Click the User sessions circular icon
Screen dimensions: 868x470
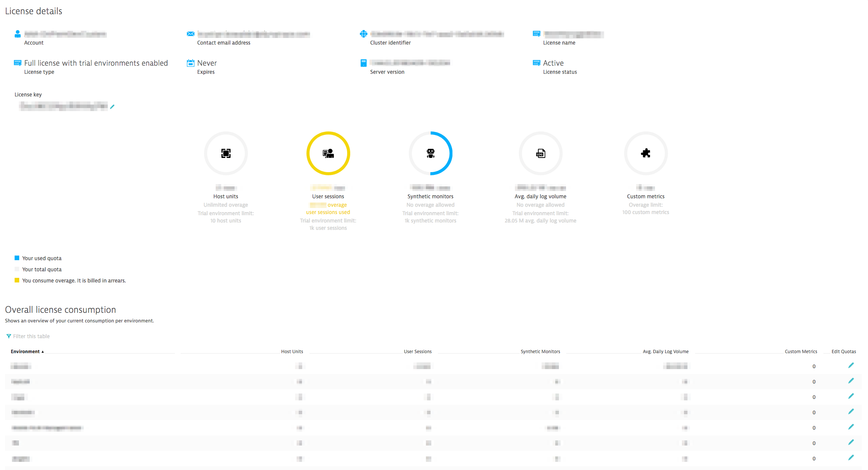click(328, 153)
